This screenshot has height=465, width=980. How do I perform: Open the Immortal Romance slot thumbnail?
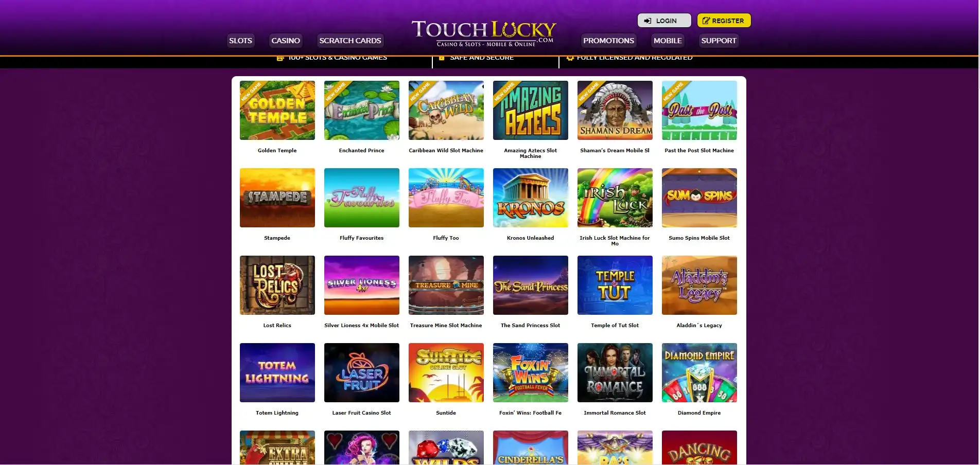(615, 372)
